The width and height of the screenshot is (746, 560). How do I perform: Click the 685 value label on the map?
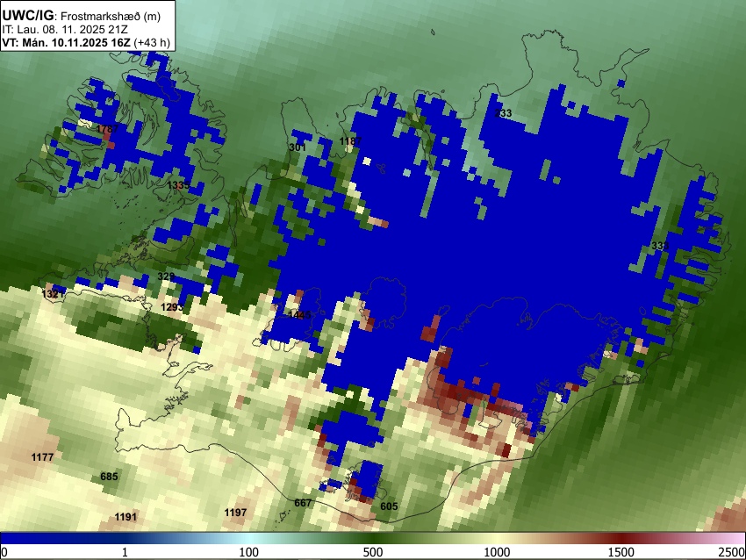coord(109,477)
